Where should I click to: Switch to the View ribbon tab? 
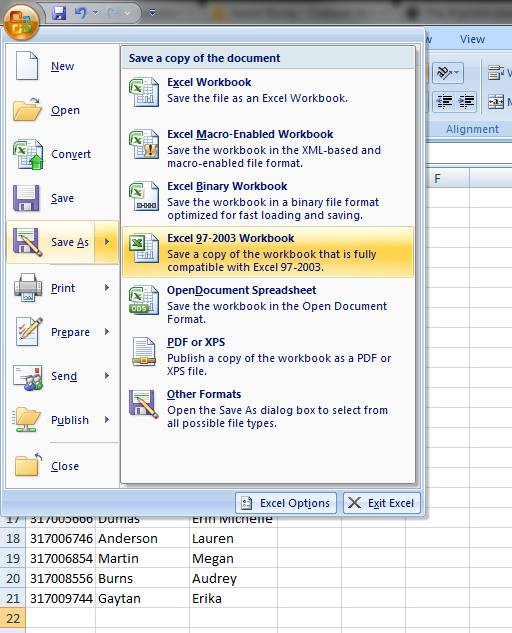pyautogui.click(x=472, y=39)
